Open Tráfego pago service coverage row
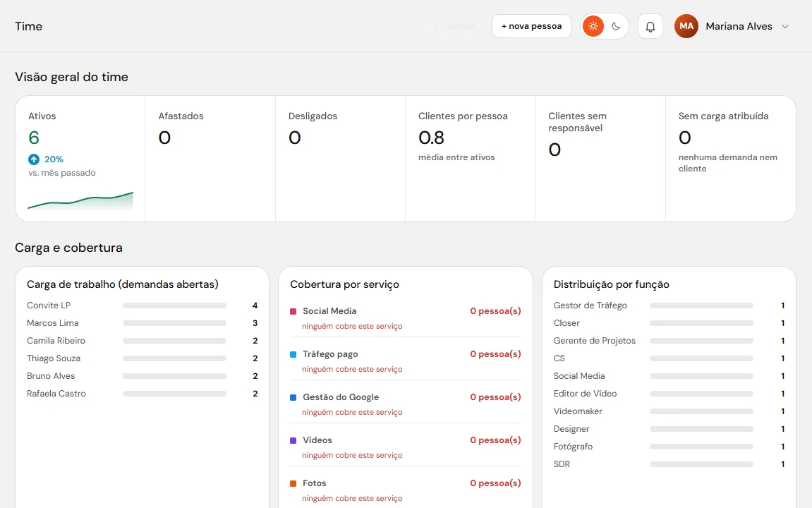The width and height of the screenshot is (812, 508). tap(406, 361)
